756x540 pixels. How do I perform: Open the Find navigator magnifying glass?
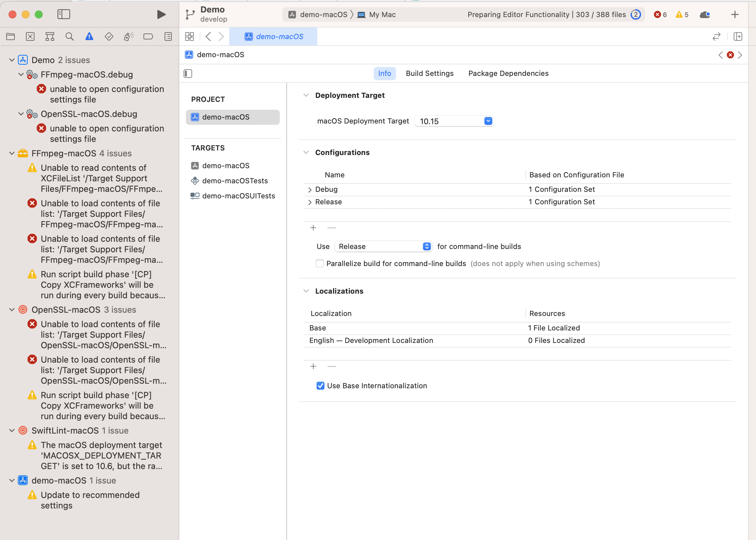click(x=70, y=36)
